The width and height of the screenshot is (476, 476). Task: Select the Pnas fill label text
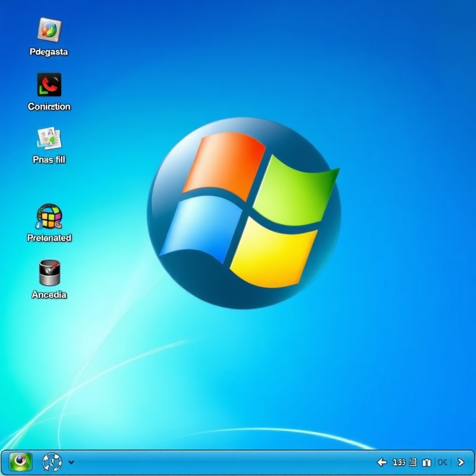[x=49, y=159]
